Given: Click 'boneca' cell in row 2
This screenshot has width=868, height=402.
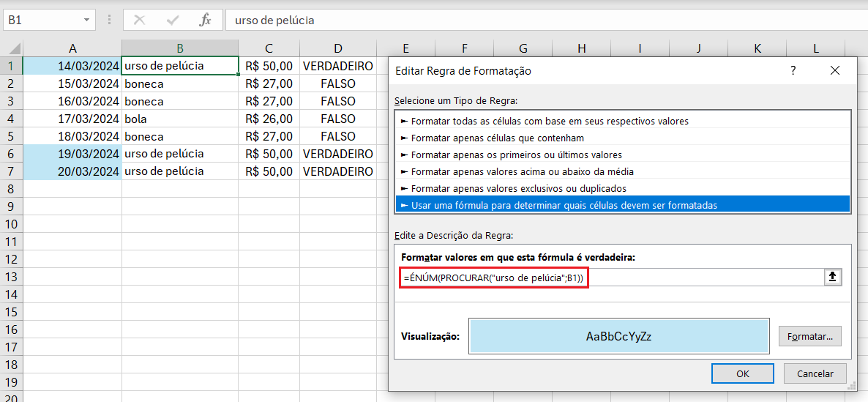Looking at the screenshot, I should click(180, 83).
